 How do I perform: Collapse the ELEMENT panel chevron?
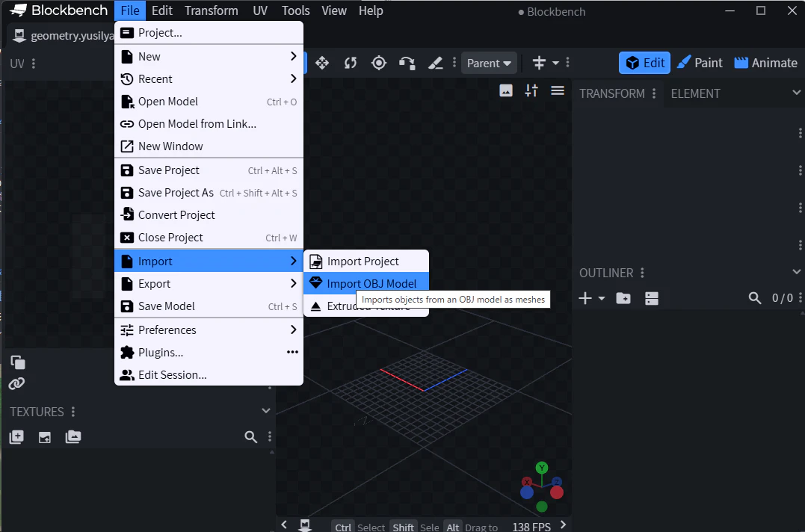(x=796, y=93)
